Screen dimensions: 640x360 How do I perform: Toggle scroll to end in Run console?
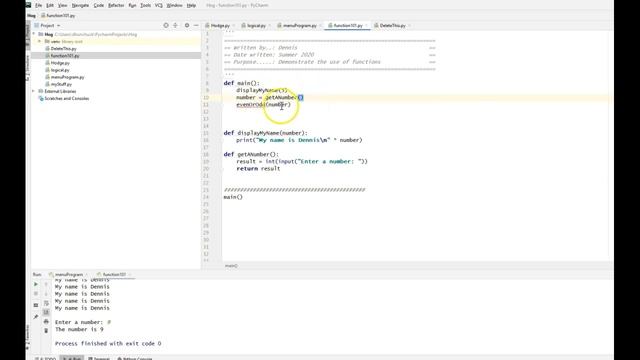click(46, 312)
